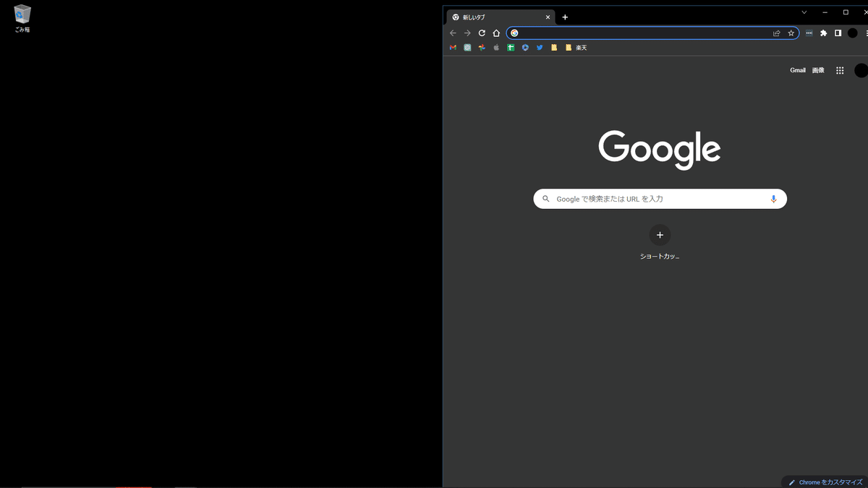Open the 楽天 bookmark folder
The height and width of the screenshot is (488, 868).
point(576,48)
